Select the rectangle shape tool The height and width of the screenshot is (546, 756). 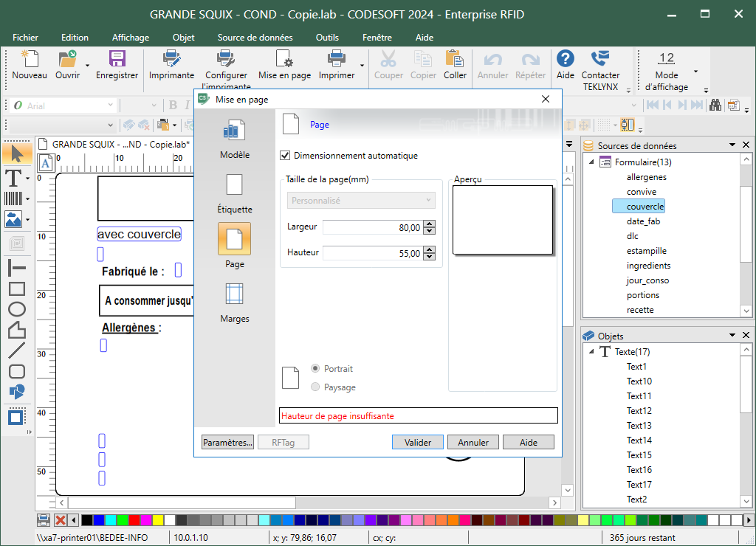[17, 288]
